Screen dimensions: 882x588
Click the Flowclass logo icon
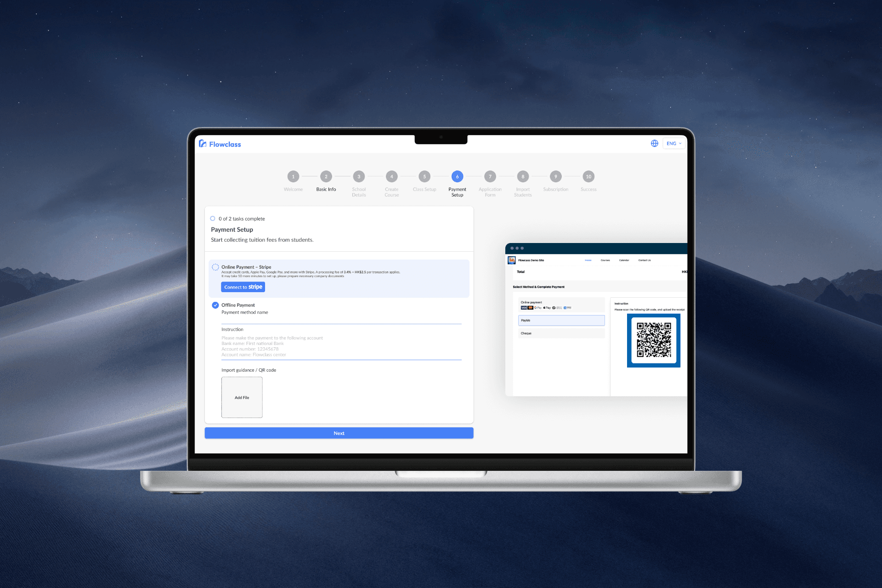pos(203,144)
